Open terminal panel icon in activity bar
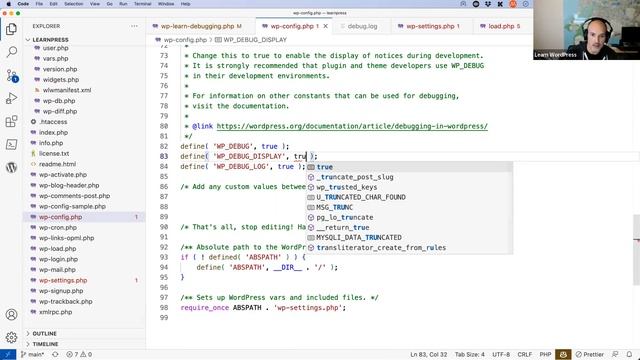Image resolution: width=640 pixels, height=360 pixels. point(11,144)
